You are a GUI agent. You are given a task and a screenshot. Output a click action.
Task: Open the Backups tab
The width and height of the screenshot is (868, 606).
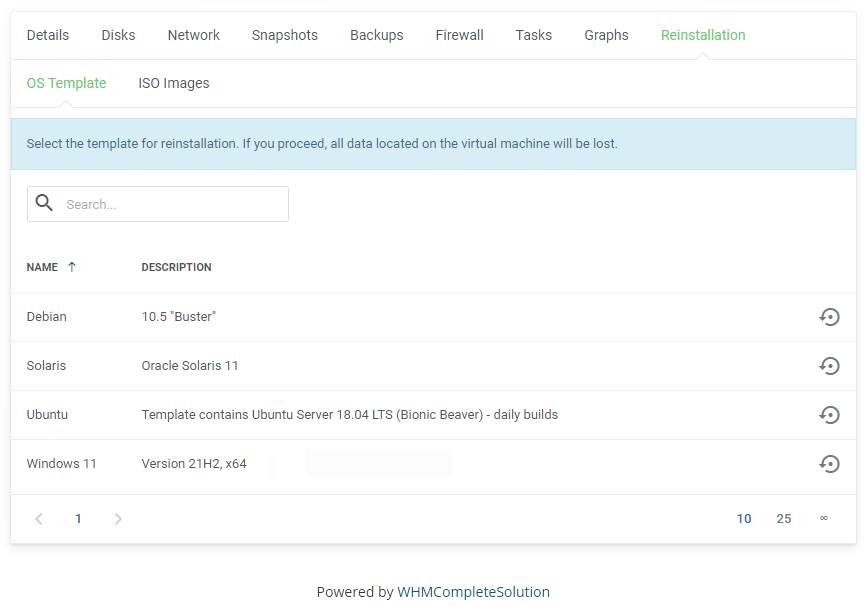[377, 35]
